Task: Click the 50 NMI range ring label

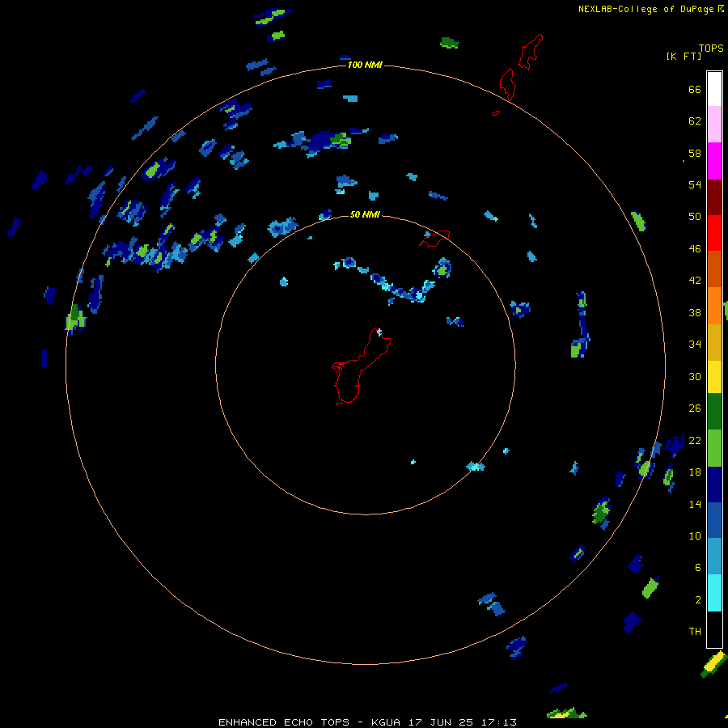Action: coord(365,214)
